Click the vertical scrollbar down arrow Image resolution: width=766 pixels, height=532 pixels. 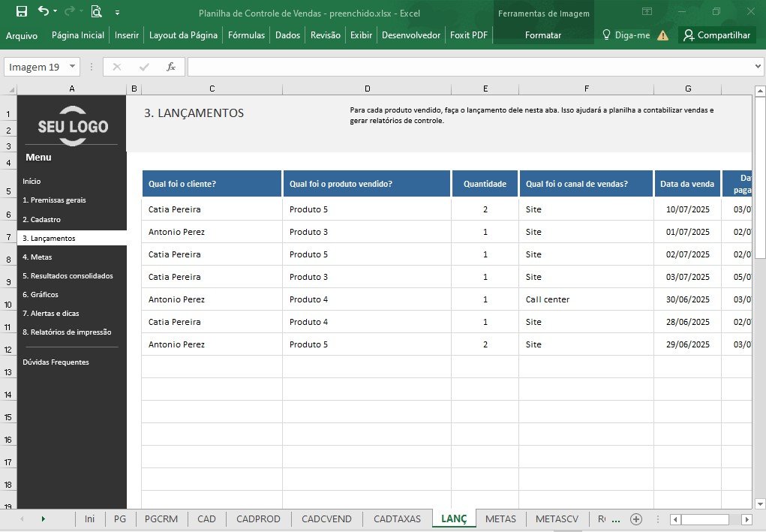760,503
